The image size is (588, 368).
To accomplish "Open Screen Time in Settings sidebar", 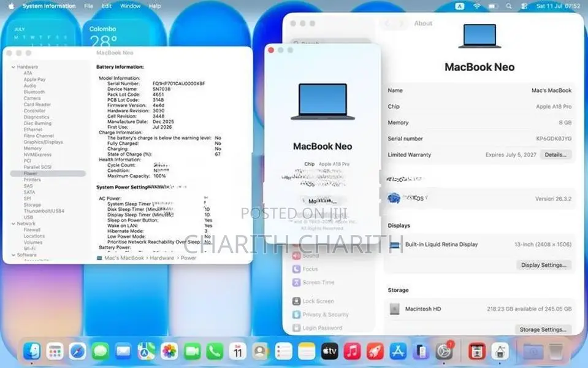I will coord(313,283).
